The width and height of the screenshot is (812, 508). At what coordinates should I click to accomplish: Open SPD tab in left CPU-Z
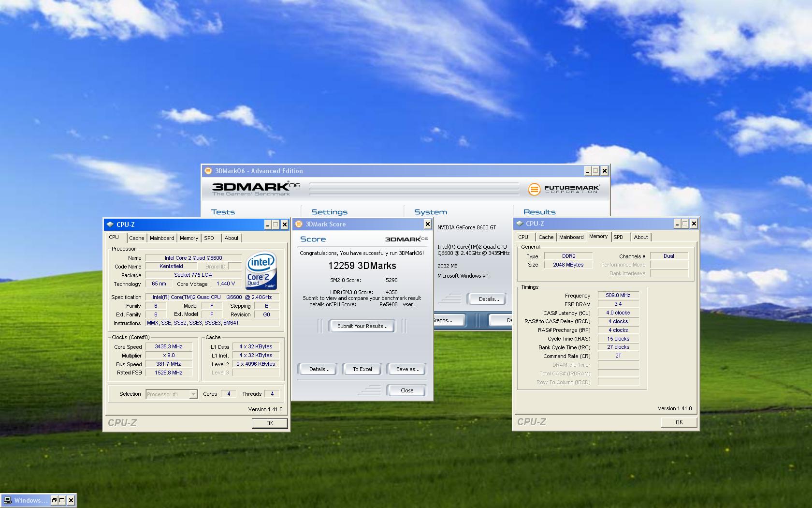click(209, 238)
